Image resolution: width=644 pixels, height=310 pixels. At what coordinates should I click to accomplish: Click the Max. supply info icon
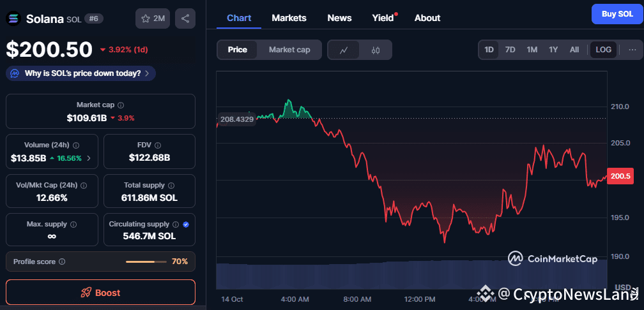(x=73, y=225)
